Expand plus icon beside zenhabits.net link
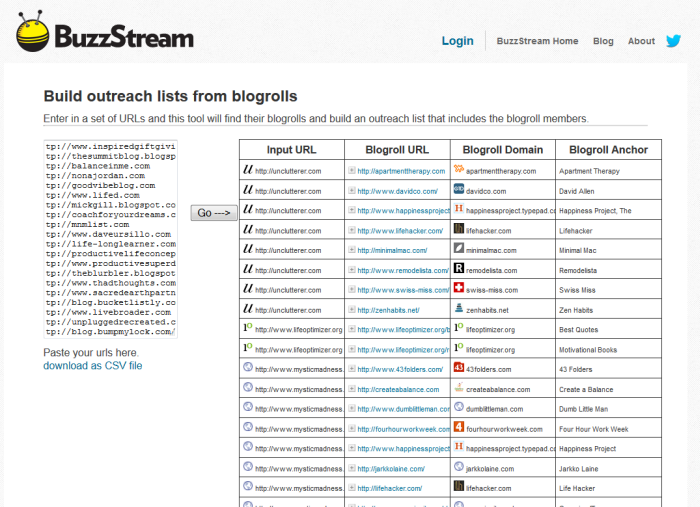The height and width of the screenshot is (507, 700). tap(352, 309)
